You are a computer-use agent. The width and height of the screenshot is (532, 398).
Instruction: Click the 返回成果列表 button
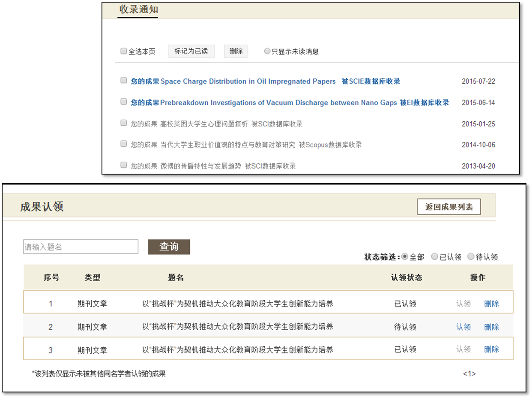click(x=449, y=207)
